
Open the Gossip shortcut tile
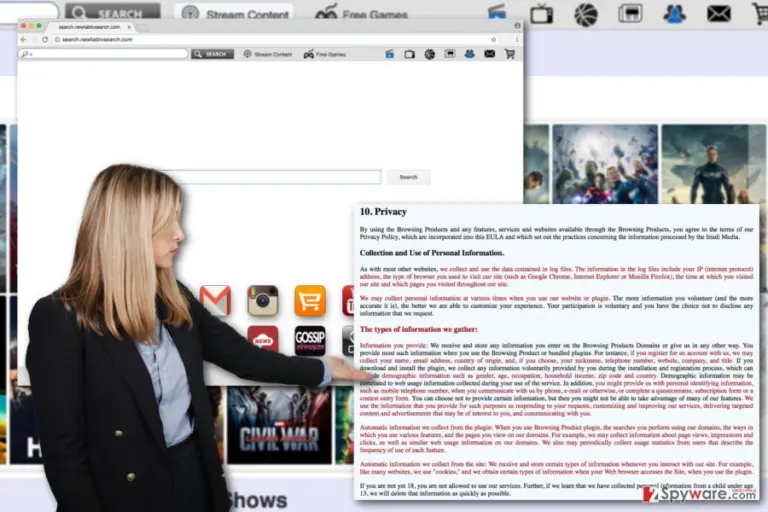(310, 341)
